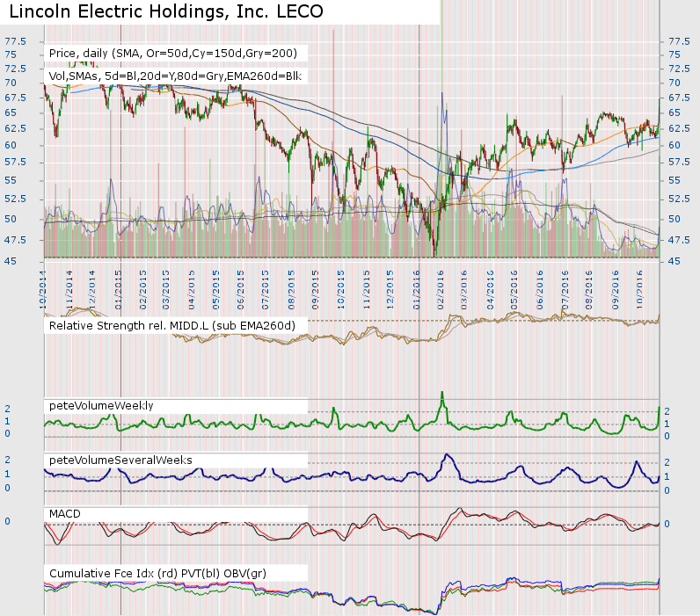Select the 'MACD' panel label
The height and width of the screenshot is (616, 700).
tap(65, 514)
